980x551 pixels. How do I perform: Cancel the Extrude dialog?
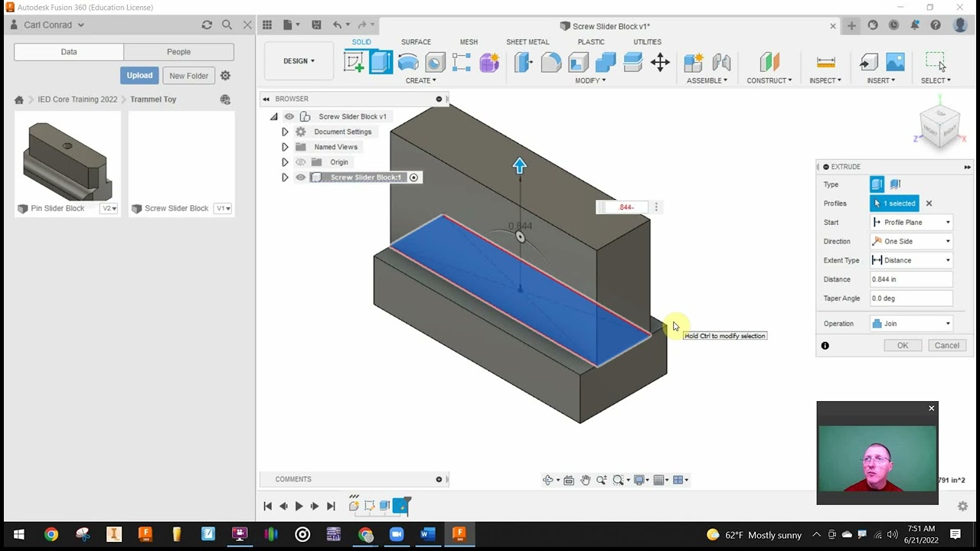tap(947, 346)
